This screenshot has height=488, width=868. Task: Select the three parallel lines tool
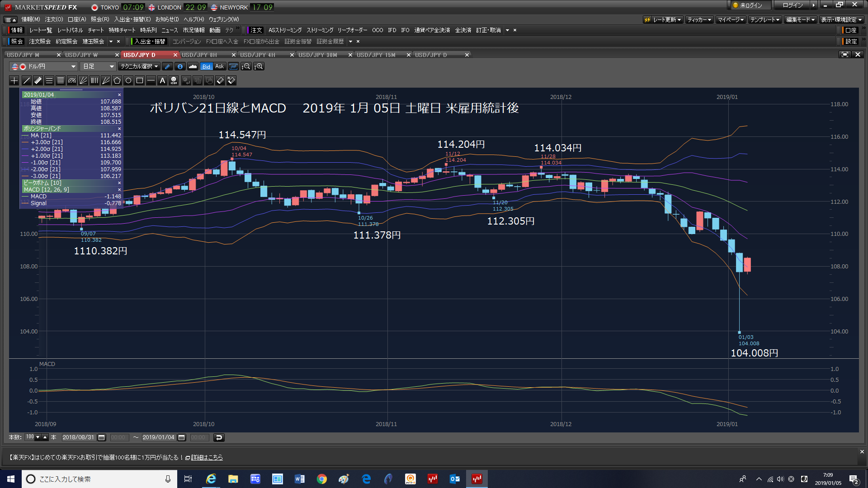[x=49, y=81]
